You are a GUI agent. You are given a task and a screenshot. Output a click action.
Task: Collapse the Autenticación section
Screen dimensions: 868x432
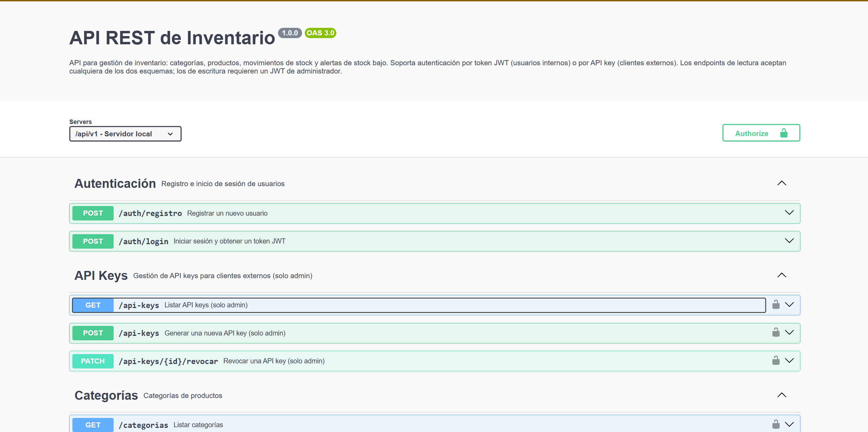pyautogui.click(x=782, y=183)
